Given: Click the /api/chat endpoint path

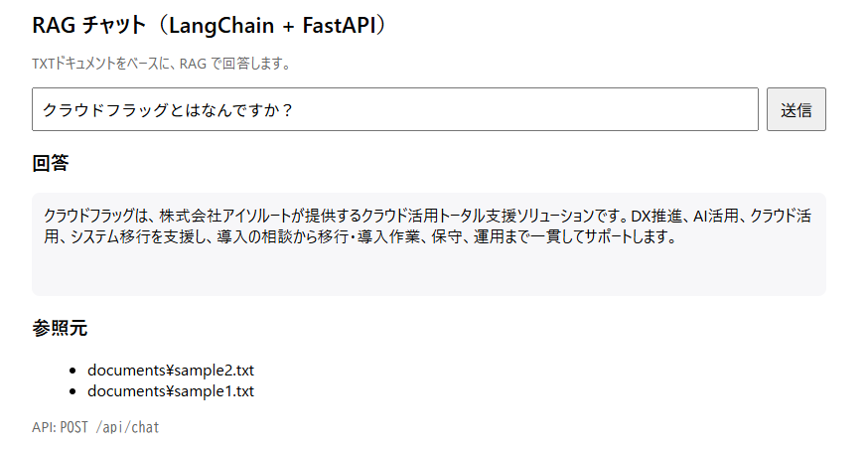Looking at the screenshot, I should [x=128, y=427].
